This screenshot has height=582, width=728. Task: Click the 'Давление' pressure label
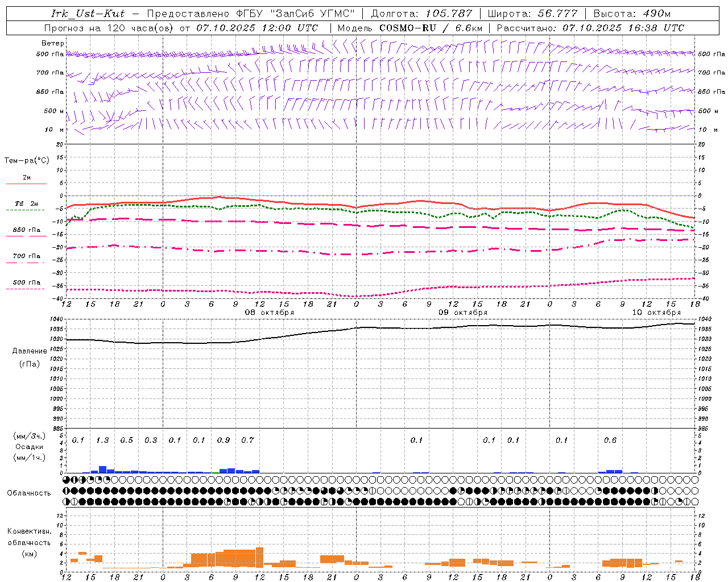pos(30,351)
